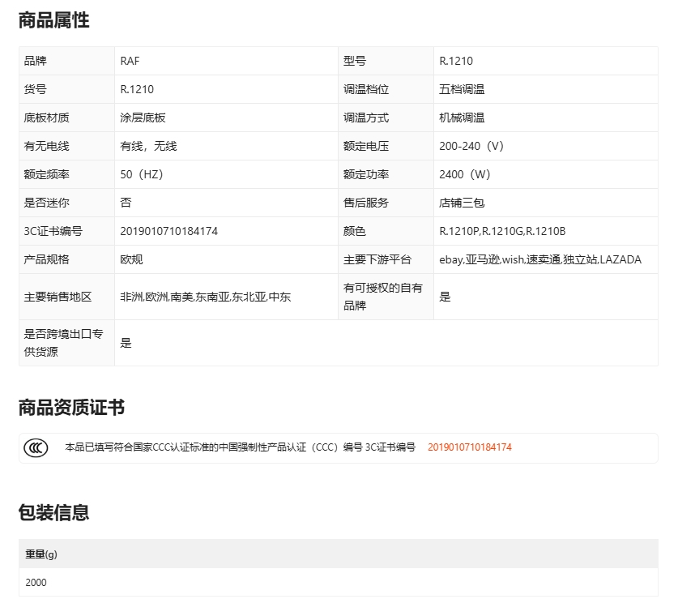Select the 涂层底板 soleplate material value

[x=143, y=118]
